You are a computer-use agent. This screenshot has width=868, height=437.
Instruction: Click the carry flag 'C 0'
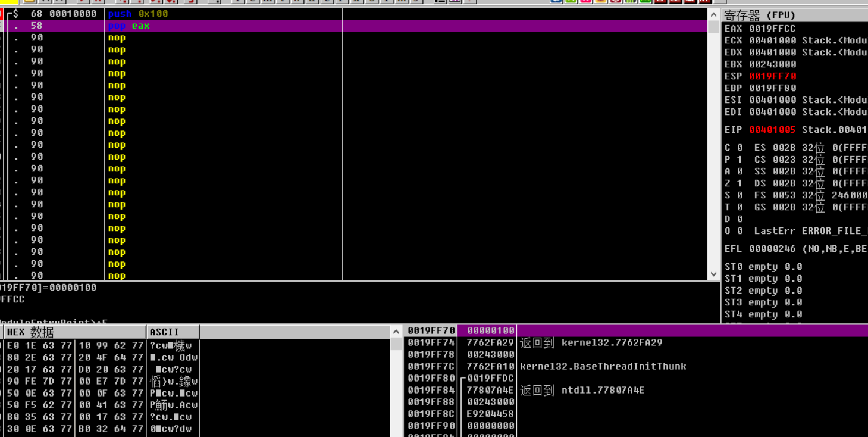point(734,148)
